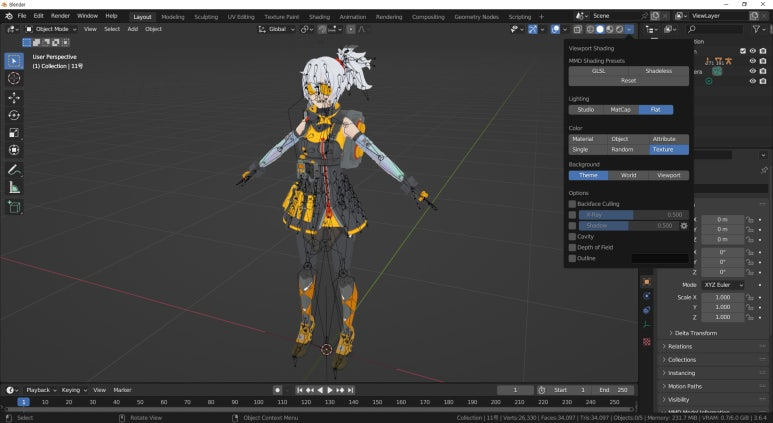The height and width of the screenshot is (423, 773).
Task: Select Studio lighting option
Action: (x=586, y=109)
